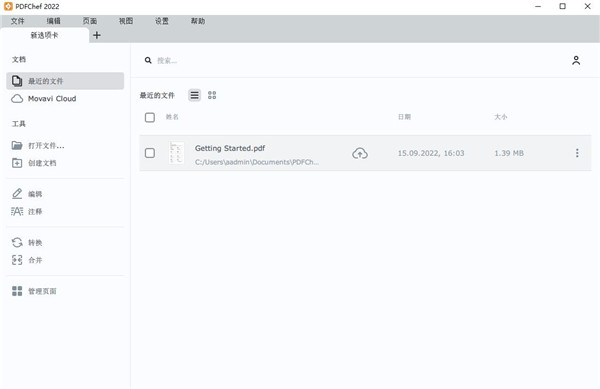This screenshot has width=600, height=389.
Task: Click 打开文件... tool
Action: [x=46, y=146]
